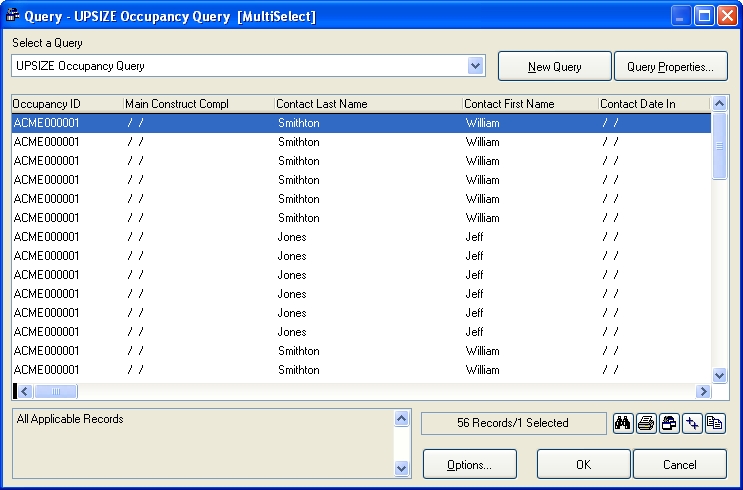Click the horizontal scrollbar right arrow
The width and height of the screenshot is (743, 490).
[703, 391]
